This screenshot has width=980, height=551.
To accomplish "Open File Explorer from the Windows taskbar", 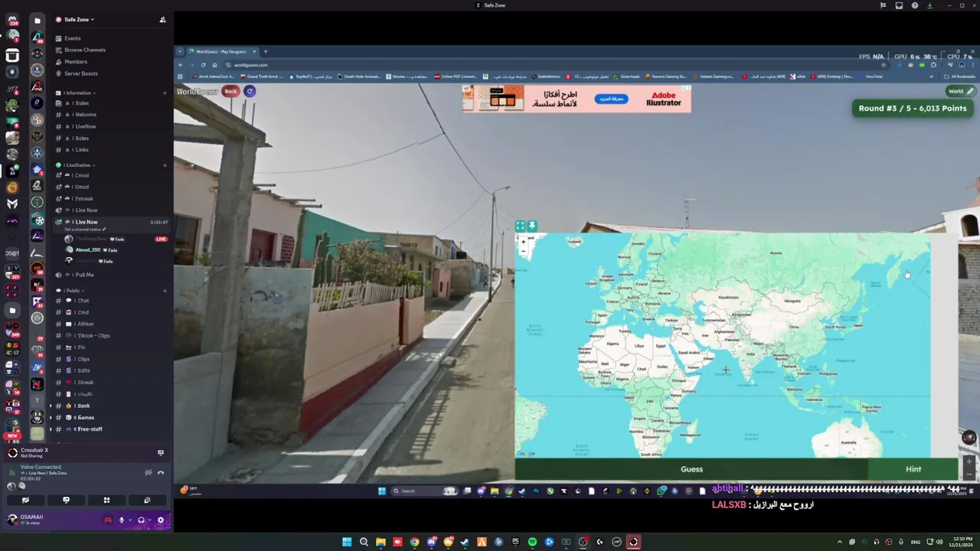I will (x=381, y=542).
